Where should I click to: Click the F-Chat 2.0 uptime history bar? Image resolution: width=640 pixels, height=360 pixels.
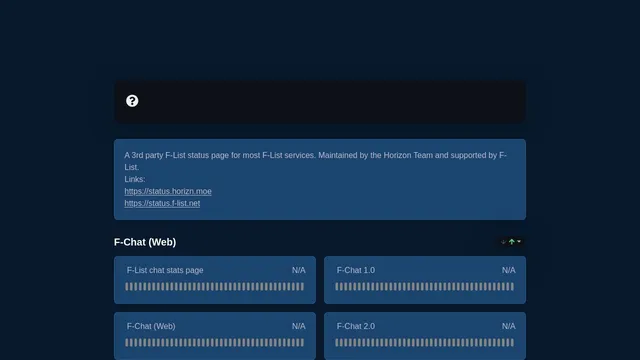pyautogui.click(x=424, y=342)
